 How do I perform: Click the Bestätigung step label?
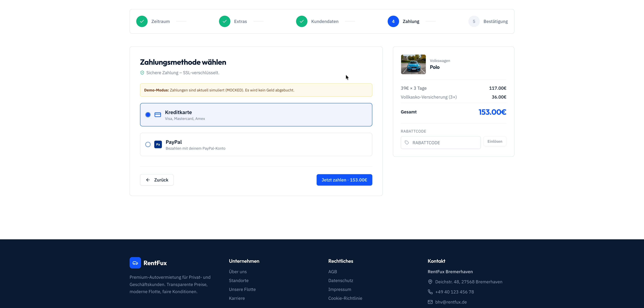(x=495, y=22)
